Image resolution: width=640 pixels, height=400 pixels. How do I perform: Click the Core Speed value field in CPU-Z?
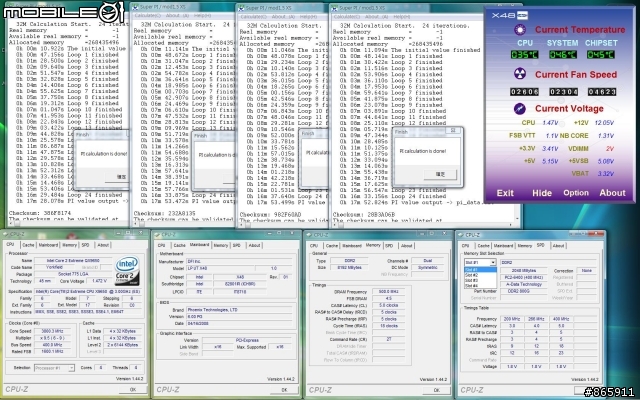51,331
